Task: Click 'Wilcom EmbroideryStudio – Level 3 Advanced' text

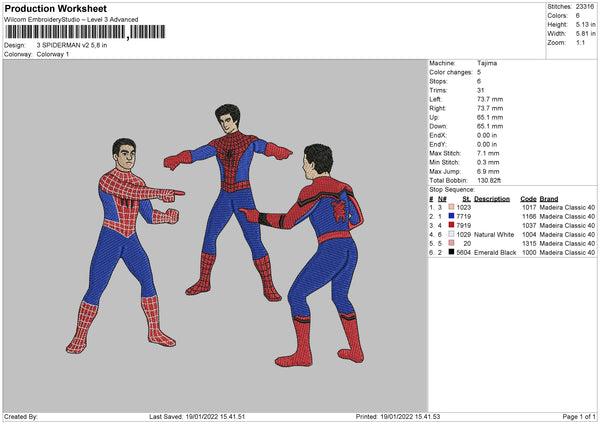Action: [x=71, y=20]
